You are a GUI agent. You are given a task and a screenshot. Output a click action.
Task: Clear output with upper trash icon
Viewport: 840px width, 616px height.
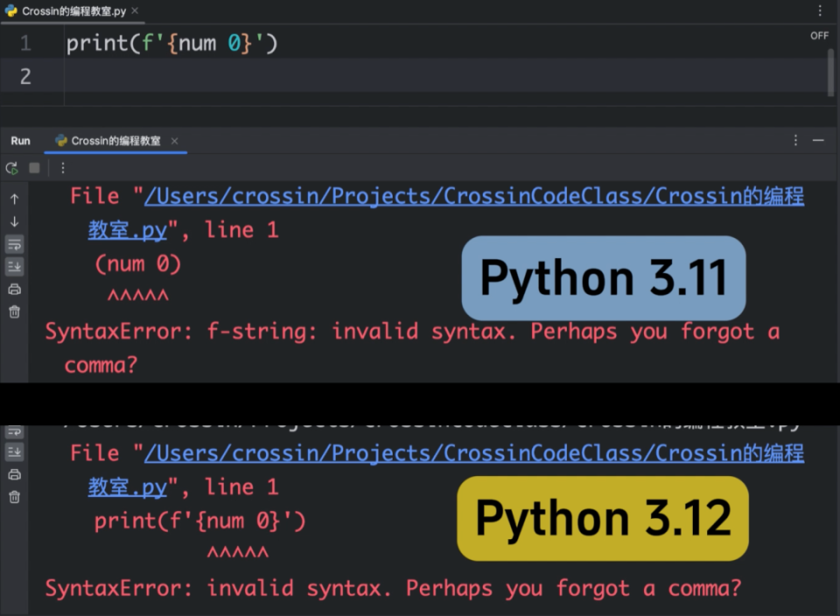(x=15, y=311)
